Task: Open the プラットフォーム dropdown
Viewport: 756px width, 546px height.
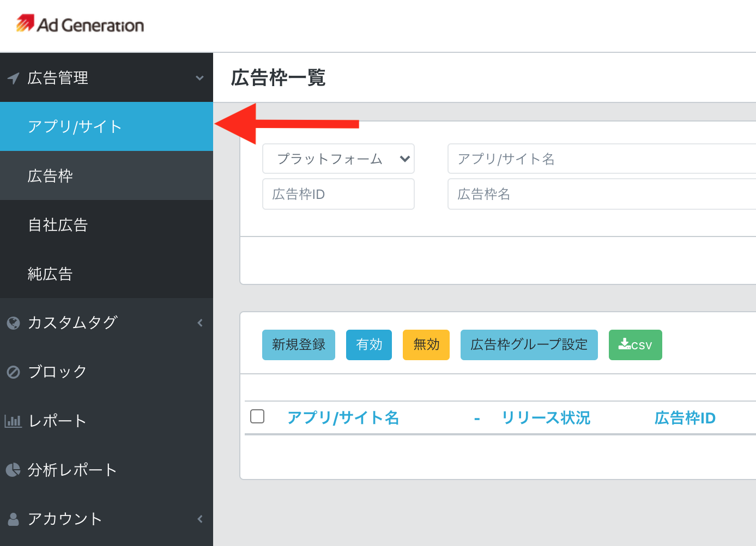Action: [338, 159]
